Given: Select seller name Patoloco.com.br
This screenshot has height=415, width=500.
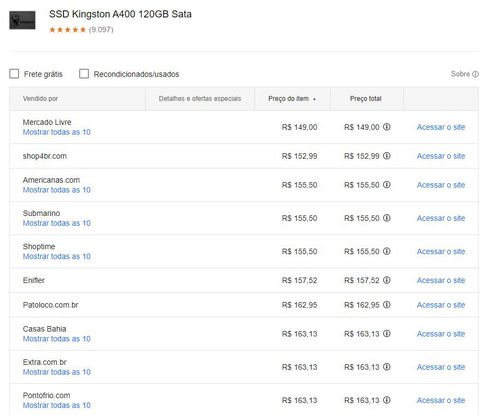Looking at the screenshot, I should (x=50, y=305).
